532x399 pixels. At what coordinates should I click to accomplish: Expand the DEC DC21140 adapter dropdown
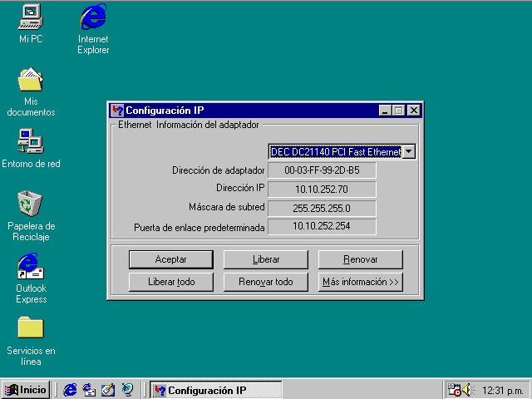[x=408, y=151]
